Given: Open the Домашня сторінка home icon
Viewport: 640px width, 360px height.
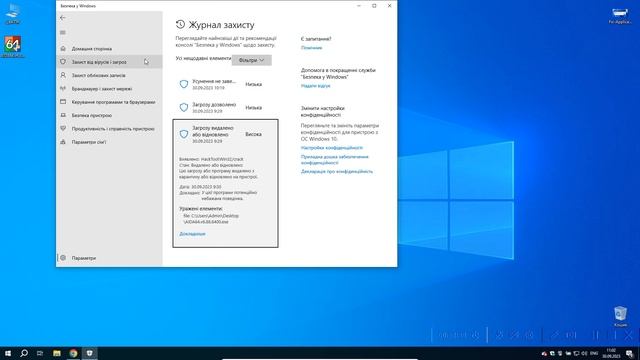Looking at the screenshot, I should [x=63, y=49].
